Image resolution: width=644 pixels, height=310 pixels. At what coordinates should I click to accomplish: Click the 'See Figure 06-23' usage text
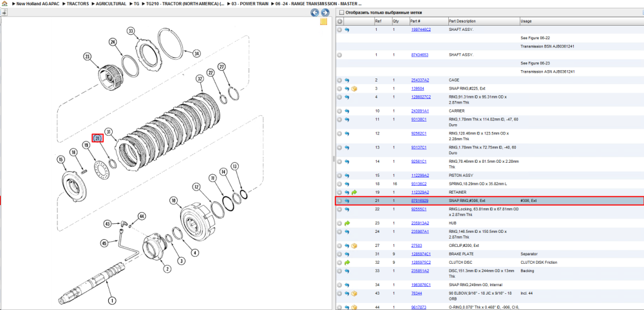(x=535, y=64)
